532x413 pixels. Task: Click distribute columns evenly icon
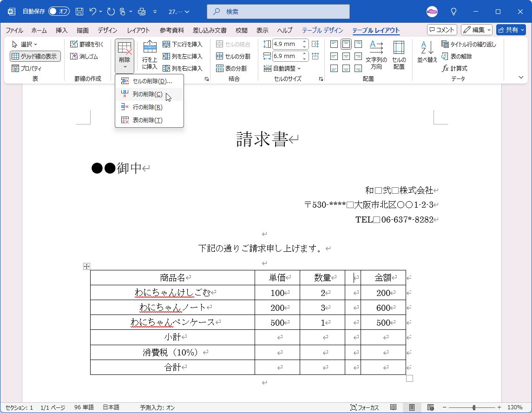[315, 56]
